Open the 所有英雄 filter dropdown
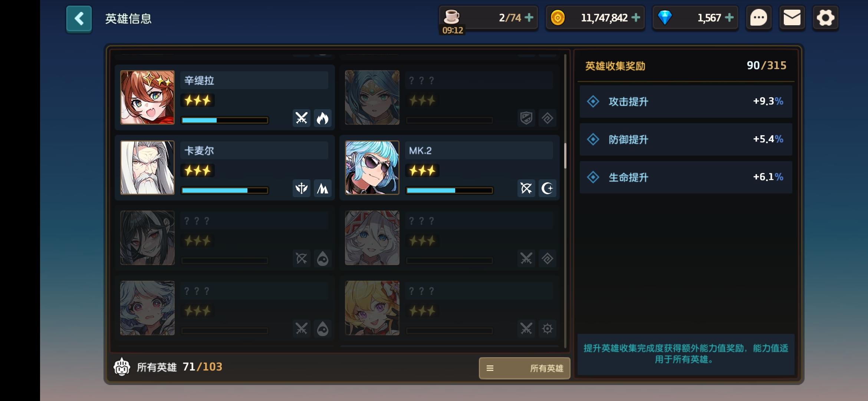 tap(525, 368)
